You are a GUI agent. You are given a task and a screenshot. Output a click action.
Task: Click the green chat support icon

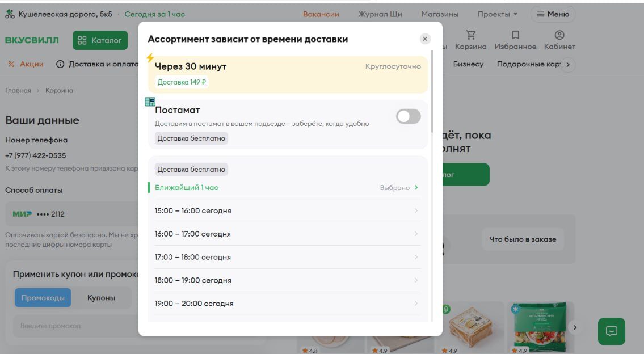pos(611,331)
